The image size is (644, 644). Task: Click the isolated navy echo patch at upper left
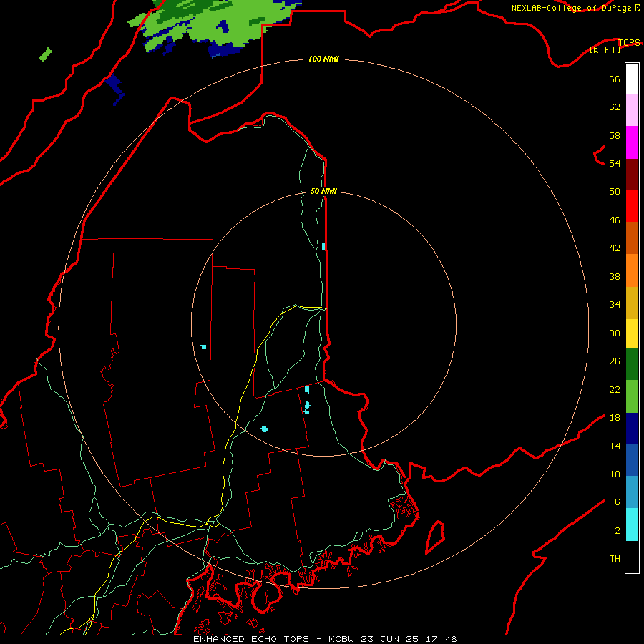pos(115,88)
